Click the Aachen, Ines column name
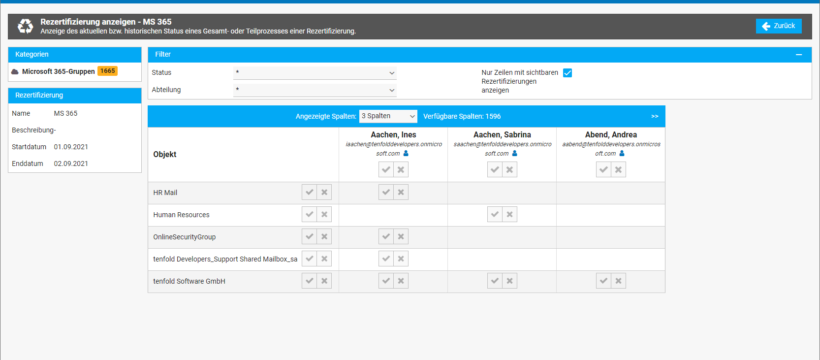 [x=393, y=134]
